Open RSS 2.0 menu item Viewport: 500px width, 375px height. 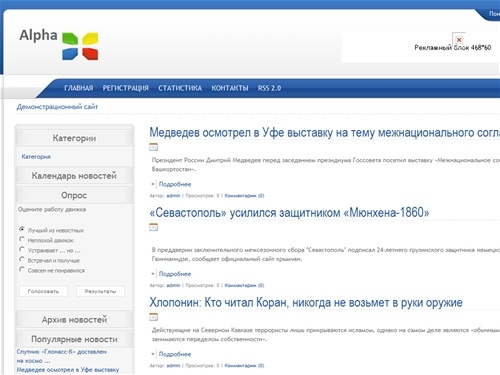click(x=269, y=88)
